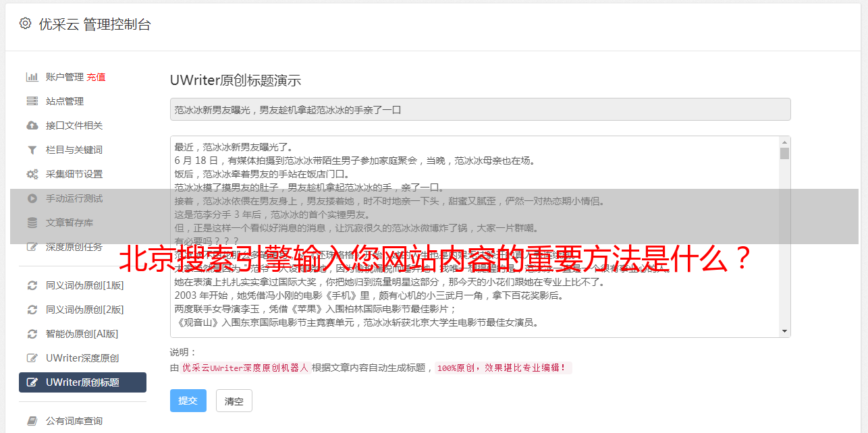Click the textarea scrollbar thumb
Viewport: 868px width, 433px height.
[x=784, y=153]
